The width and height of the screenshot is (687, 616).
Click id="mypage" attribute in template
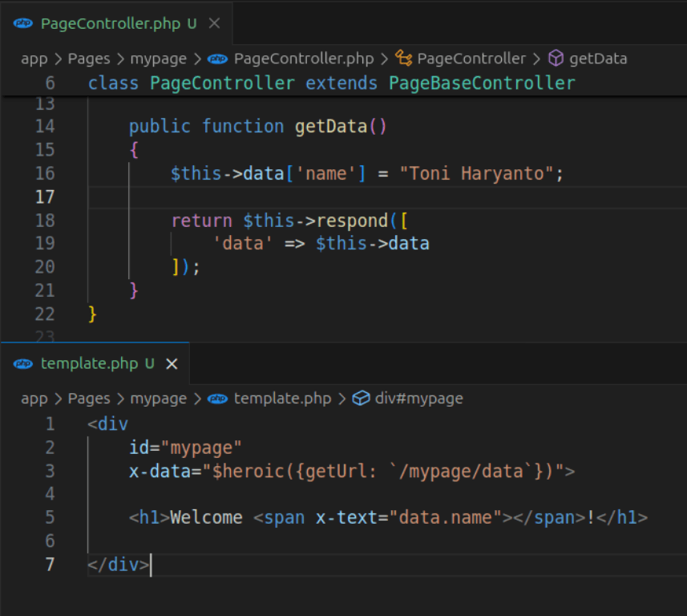pyautogui.click(x=185, y=448)
